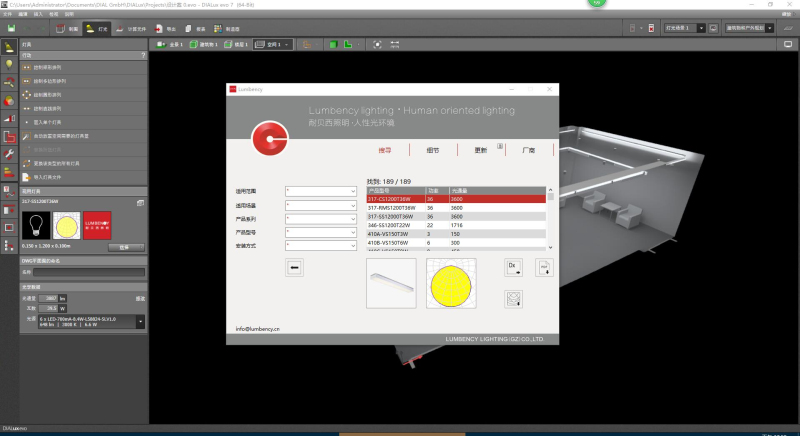The width and height of the screenshot is (800, 436).
Task: Click draw line arrangement option
Action: [x=84, y=109]
